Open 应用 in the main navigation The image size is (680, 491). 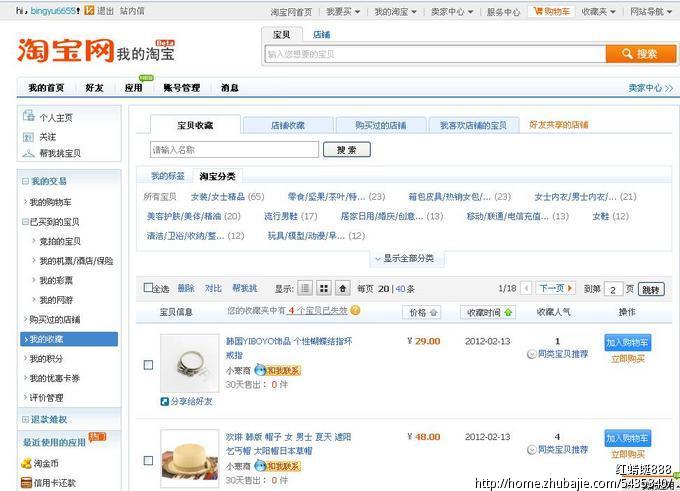pos(134,88)
